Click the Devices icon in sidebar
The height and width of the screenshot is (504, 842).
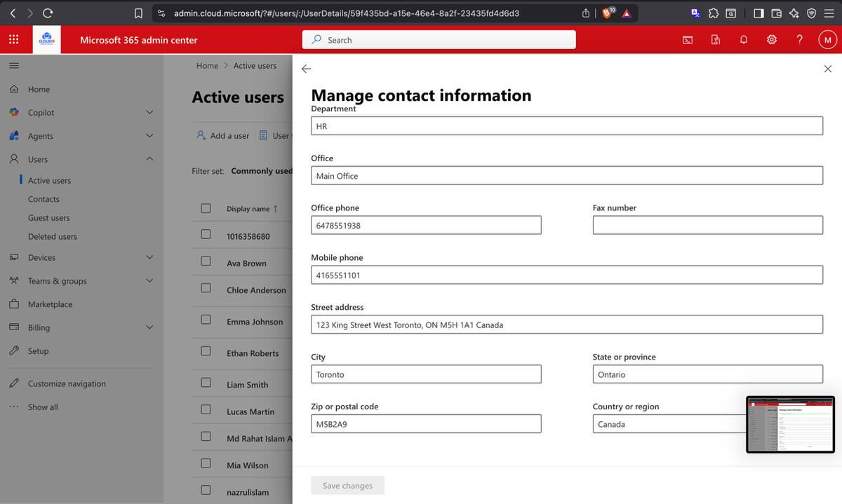13,257
